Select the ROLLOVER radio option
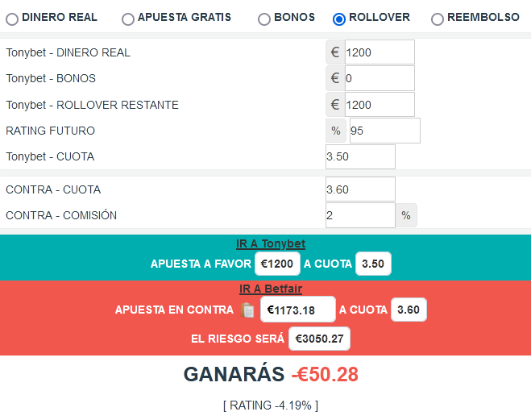This screenshot has height=420, width=531. click(x=339, y=19)
